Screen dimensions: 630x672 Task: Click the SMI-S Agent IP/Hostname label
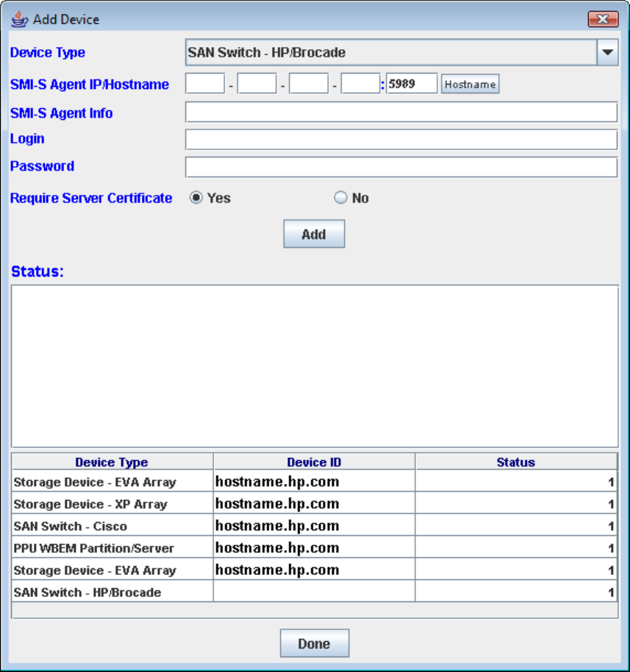pyautogui.click(x=90, y=85)
